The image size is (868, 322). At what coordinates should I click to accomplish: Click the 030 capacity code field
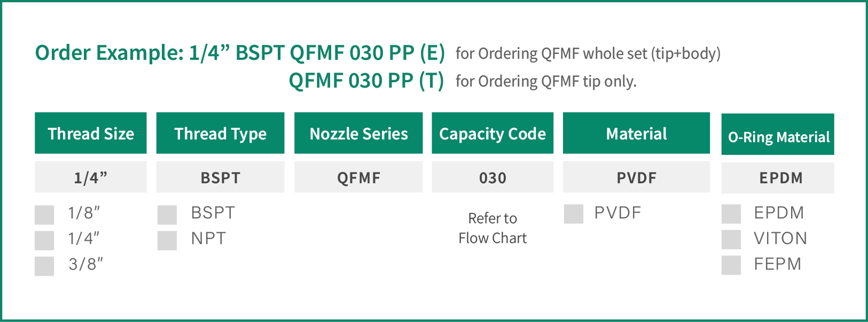pyautogui.click(x=492, y=177)
